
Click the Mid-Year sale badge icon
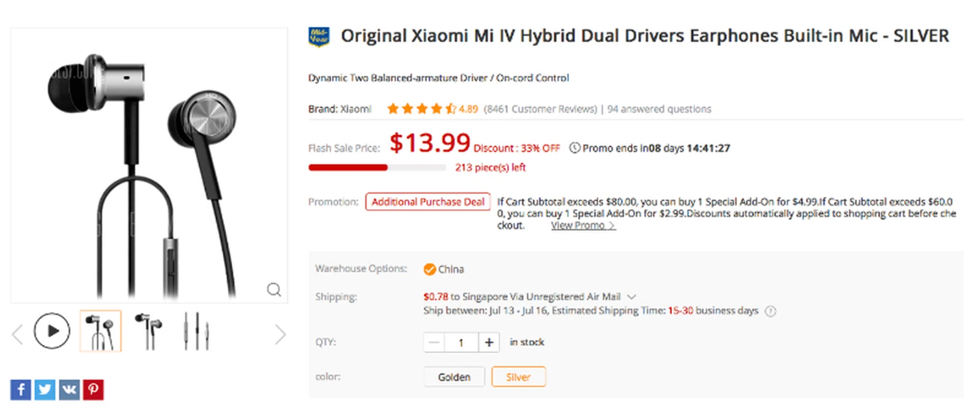(319, 37)
